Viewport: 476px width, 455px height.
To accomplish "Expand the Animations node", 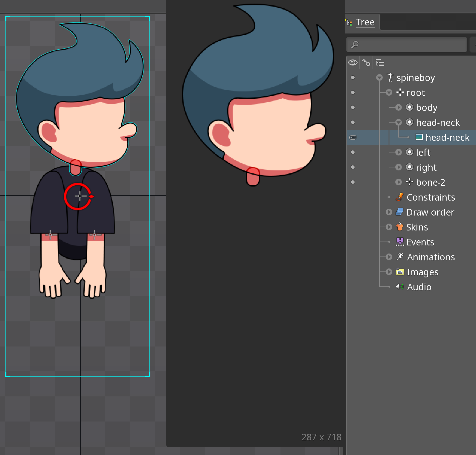I will click(x=389, y=257).
